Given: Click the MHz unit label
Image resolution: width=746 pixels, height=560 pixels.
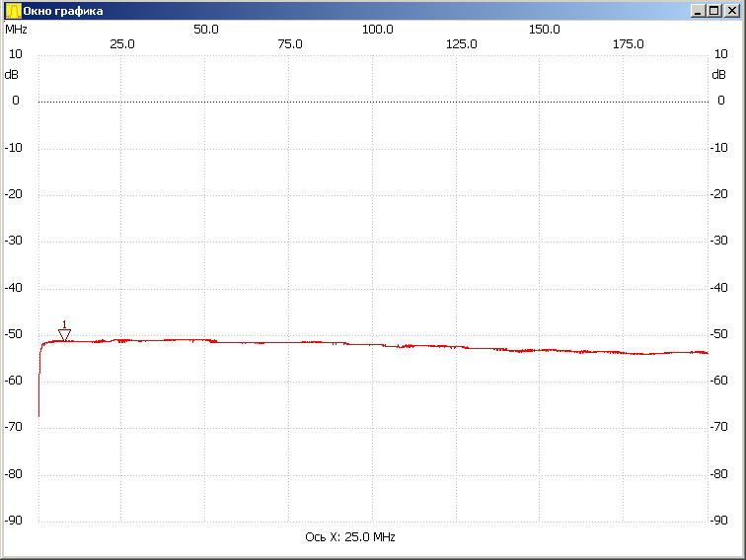Looking at the screenshot, I should [x=16, y=30].
